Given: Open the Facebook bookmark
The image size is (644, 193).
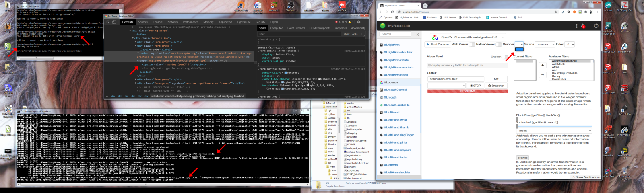Looking at the screenshot, I should 429,18.
